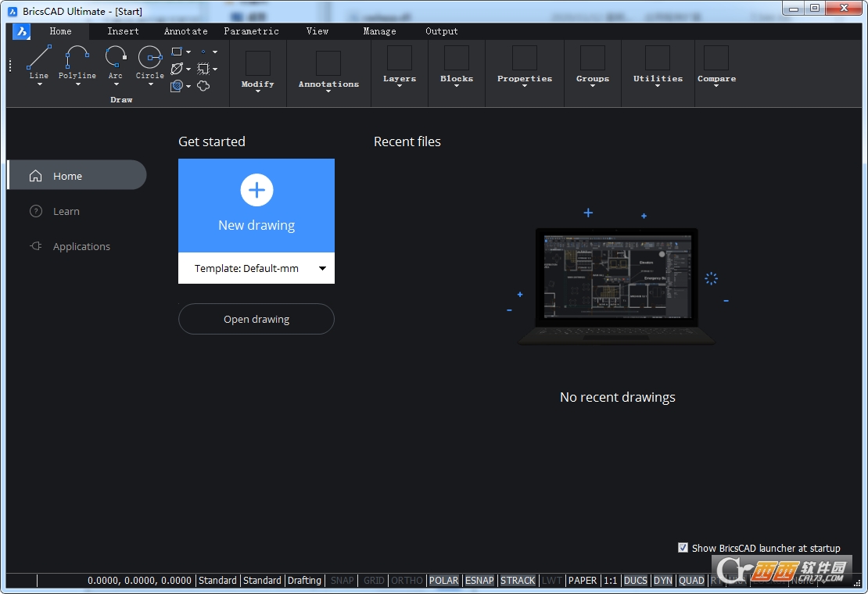Select the Boundary tool icon
This screenshot has height=594, width=868.
coord(203,69)
